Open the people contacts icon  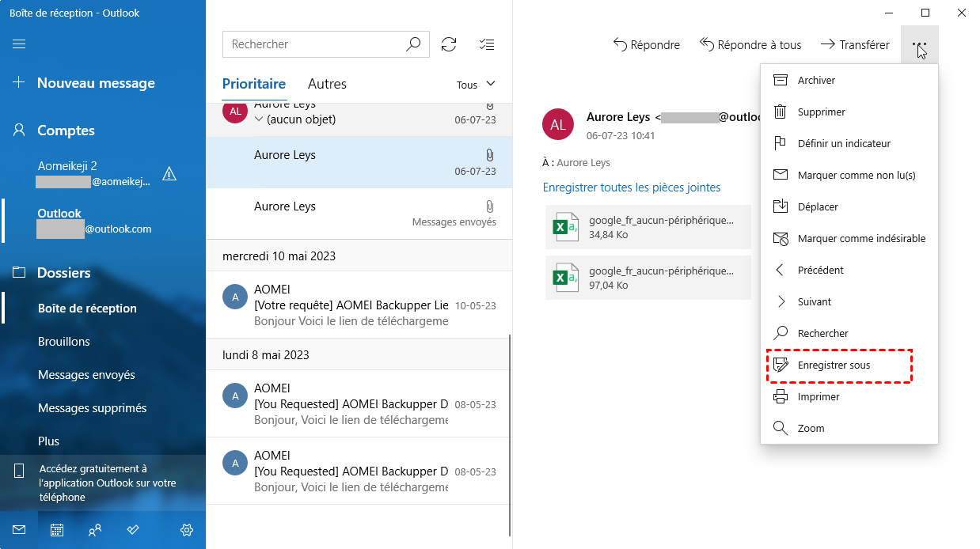95,530
